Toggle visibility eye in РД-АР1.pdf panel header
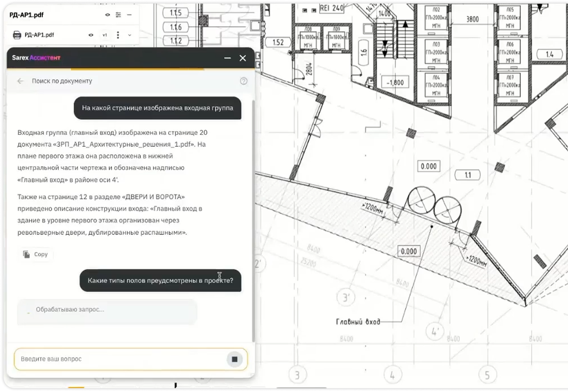The width and height of the screenshot is (568, 392). [108, 15]
